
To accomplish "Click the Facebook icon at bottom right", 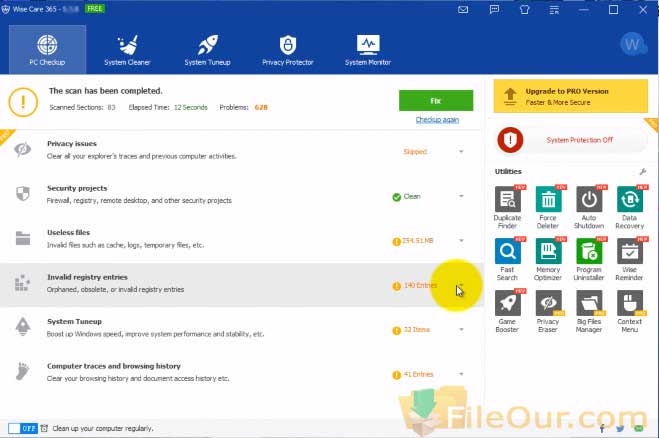I will (602, 429).
